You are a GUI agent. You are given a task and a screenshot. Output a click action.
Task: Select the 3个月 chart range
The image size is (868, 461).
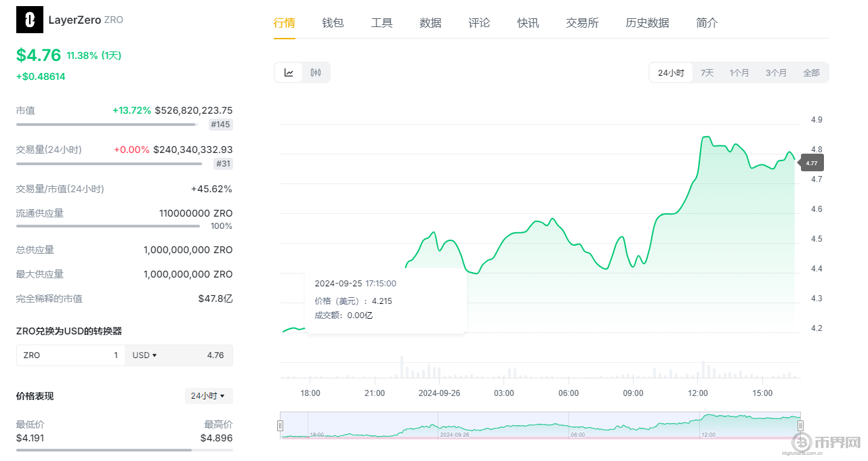(x=776, y=72)
